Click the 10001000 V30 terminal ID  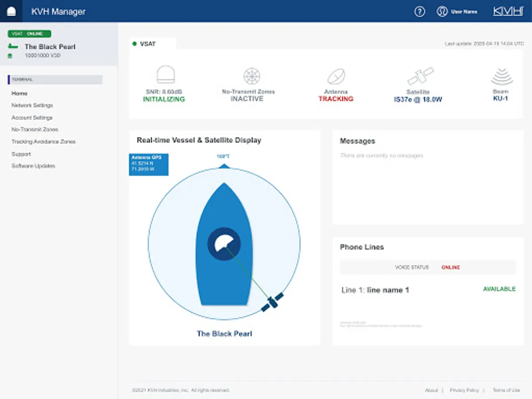(x=43, y=56)
